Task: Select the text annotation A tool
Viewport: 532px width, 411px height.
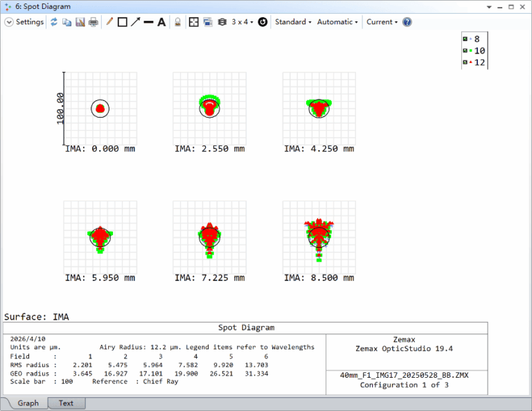Action: [x=161, y=22]
